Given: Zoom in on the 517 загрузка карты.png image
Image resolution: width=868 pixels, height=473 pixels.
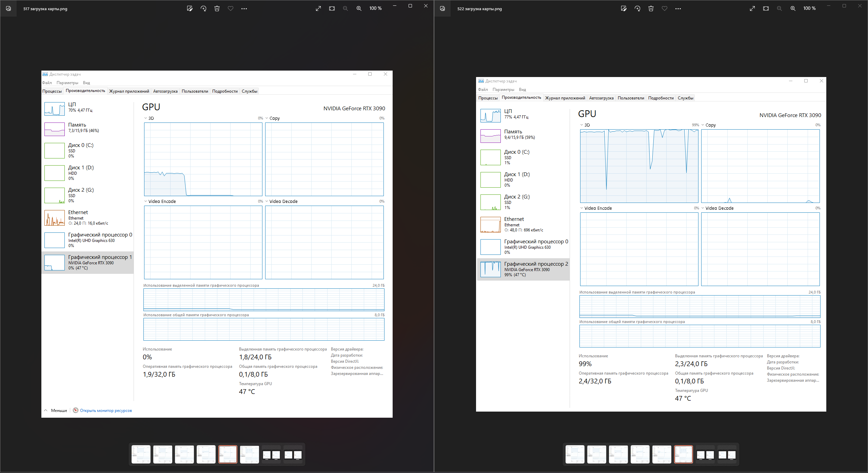Looking at the screenshot, I should 359,8.
